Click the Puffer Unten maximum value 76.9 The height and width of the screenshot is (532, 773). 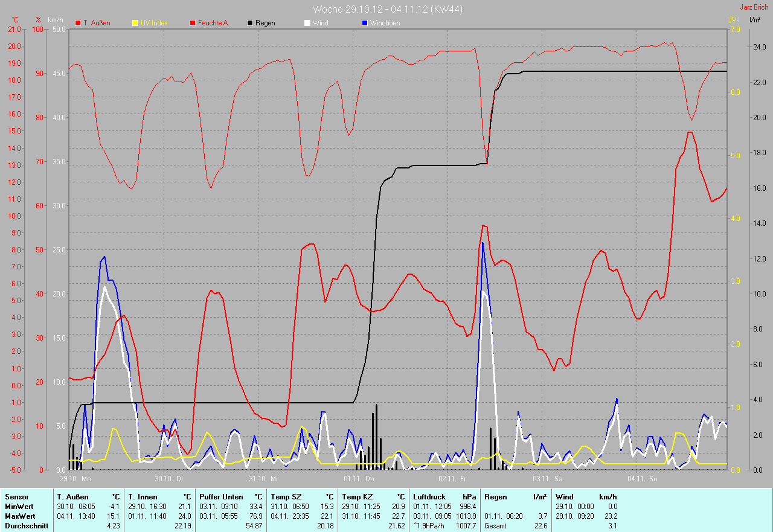coord(255,516)
